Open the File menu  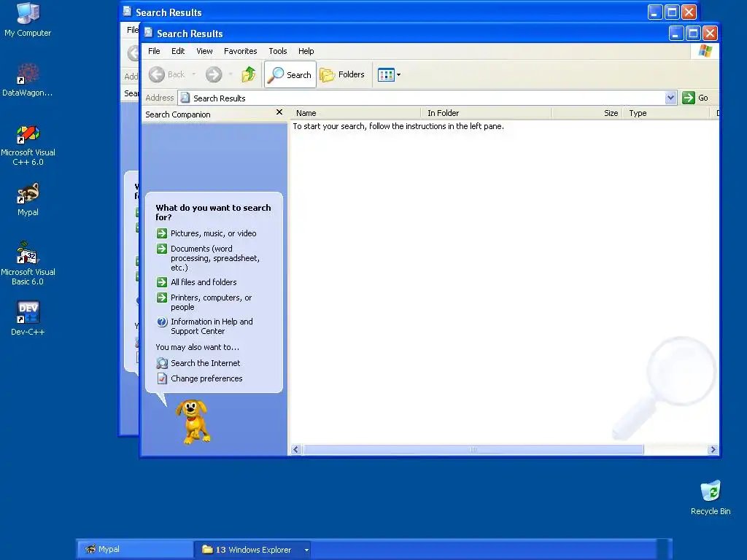[154, 51]
